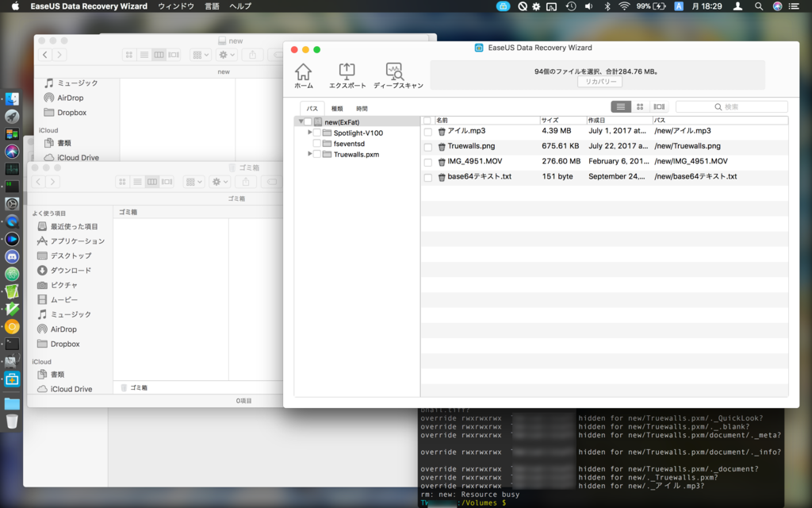
Task: Click the trash icon beside Truewalls.png
Action: [442, 147]
